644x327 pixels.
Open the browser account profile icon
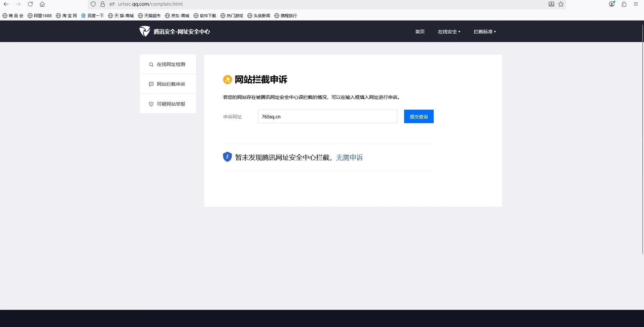[x=612, y=4]
